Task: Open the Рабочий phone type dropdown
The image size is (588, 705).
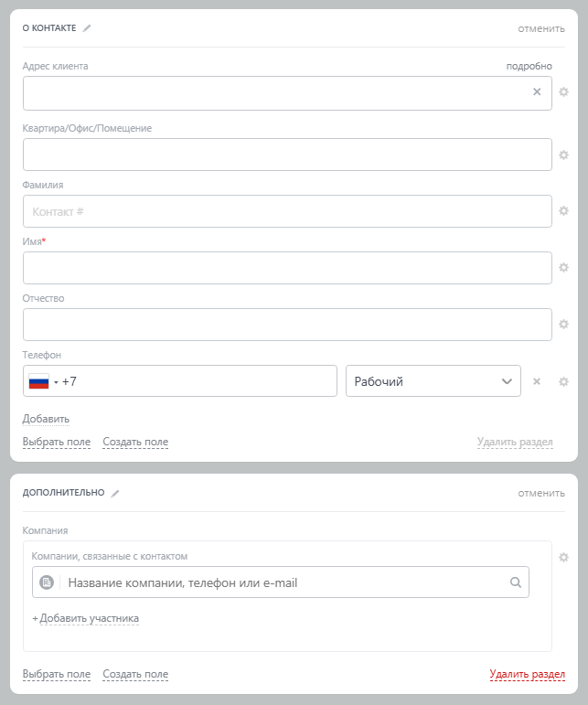Action: pyautogui.click(x=433, y=381)
